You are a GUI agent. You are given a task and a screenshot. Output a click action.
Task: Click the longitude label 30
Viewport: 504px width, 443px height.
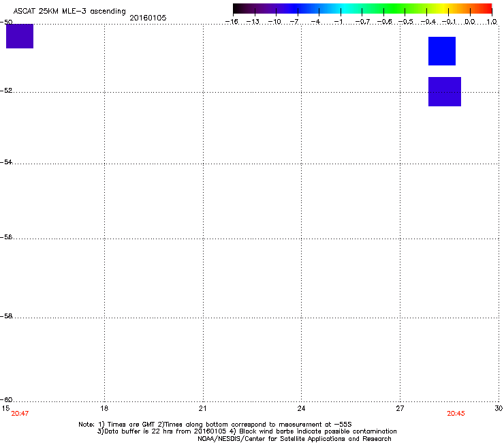click(499, 408)
